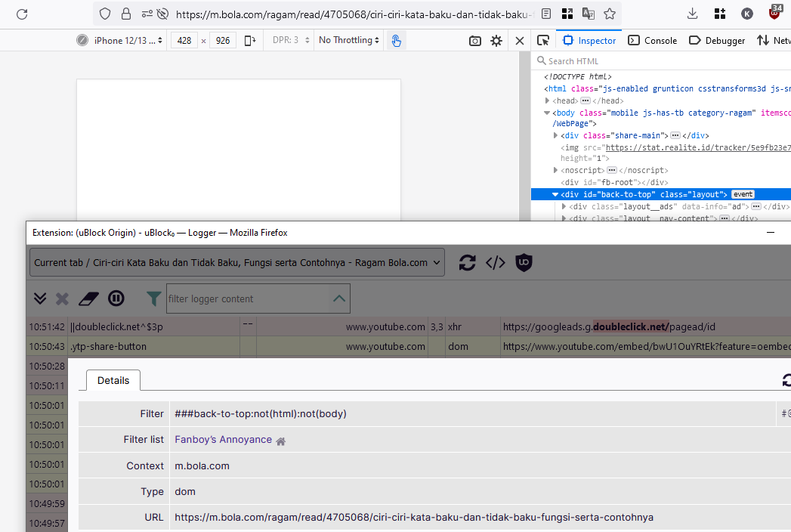Open the No Throttling dropdown
The height and width of the screenshot is (532, 791).
pos(348,40)
